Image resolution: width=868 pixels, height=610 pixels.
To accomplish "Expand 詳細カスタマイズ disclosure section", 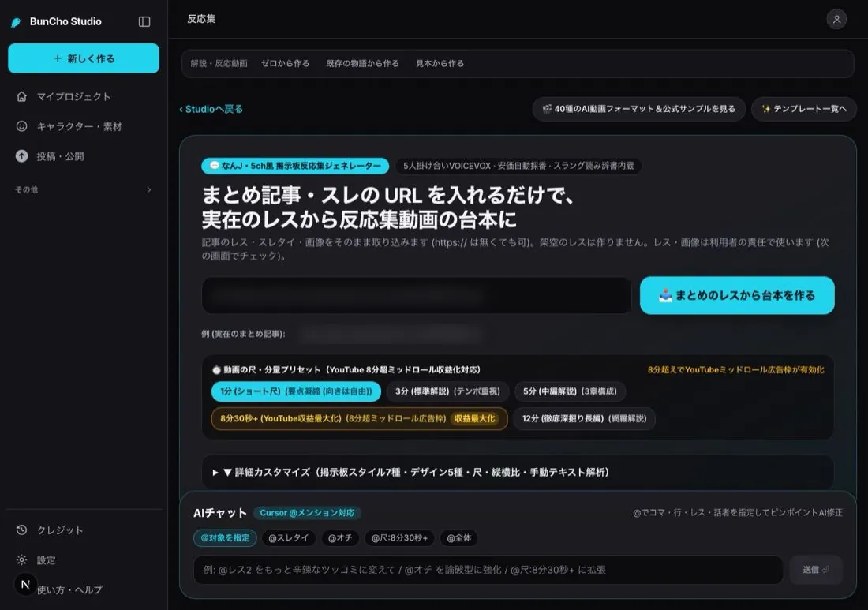I will 518,472.
